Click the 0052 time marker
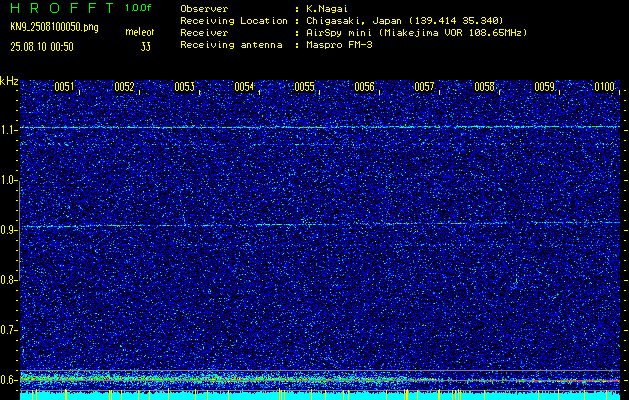This screenshot has width=629, height=400. click(124, 87)
